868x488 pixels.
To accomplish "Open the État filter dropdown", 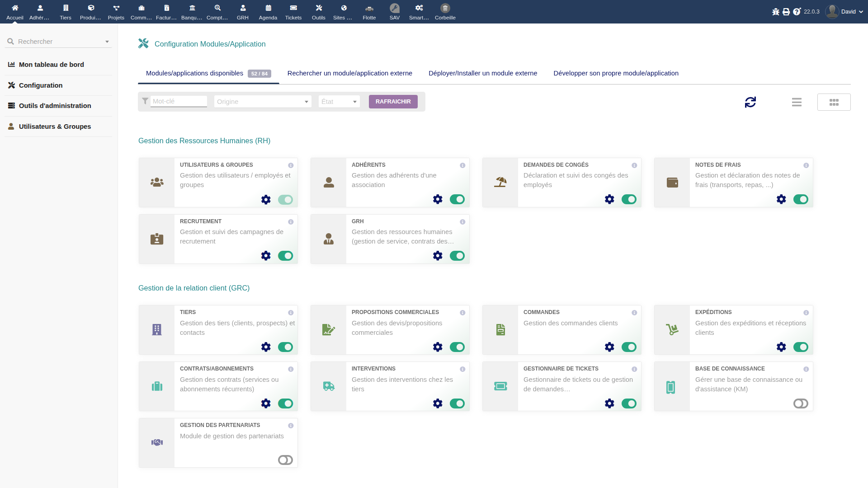I will pyautogui.click(x=339, y=102).
